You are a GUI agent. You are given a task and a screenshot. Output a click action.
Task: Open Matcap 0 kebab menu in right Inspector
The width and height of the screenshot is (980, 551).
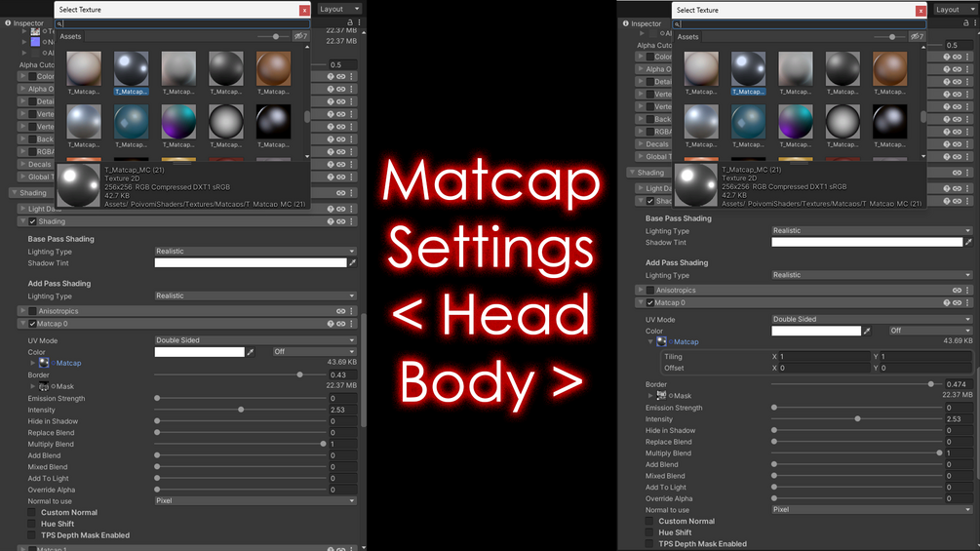967,302
